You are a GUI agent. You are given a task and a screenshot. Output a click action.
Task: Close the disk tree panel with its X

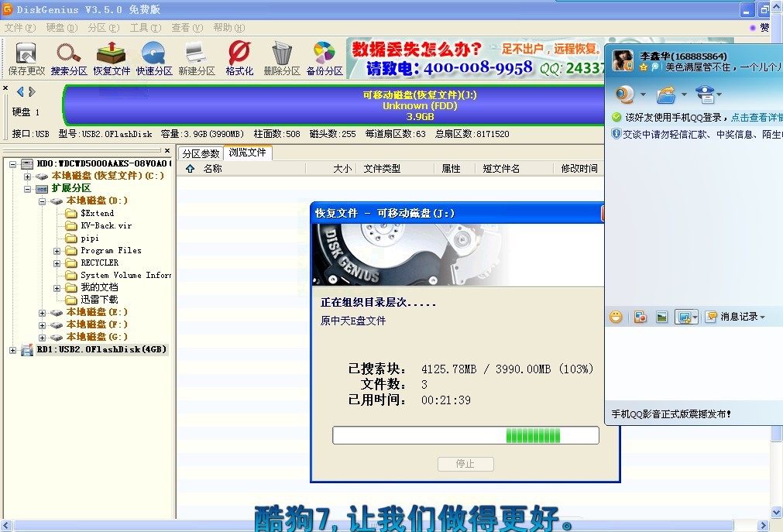coord(167,150)
